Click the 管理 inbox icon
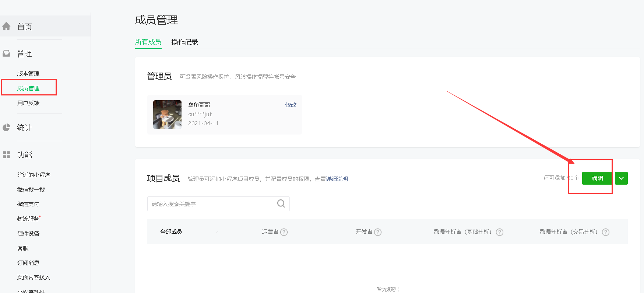This screenshot has width=644, height=293. pyautogui.click(x=6, y=53)
